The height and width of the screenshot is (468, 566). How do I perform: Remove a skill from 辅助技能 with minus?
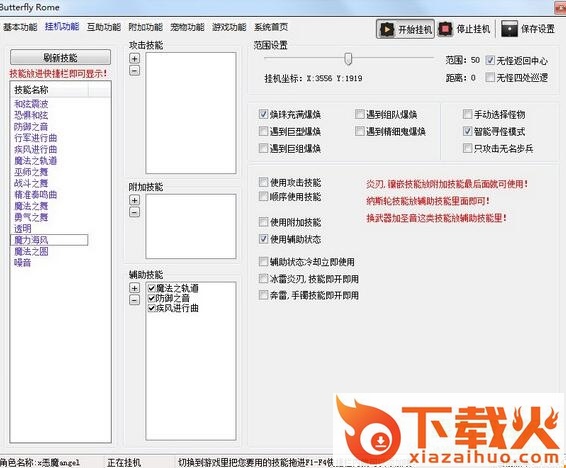click(x=134, y=300)
